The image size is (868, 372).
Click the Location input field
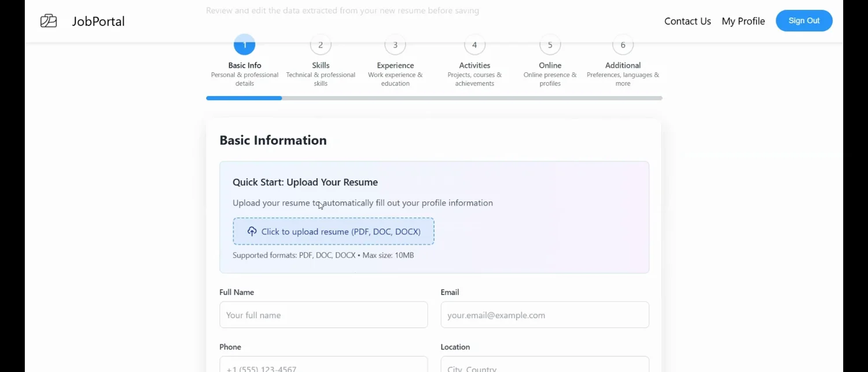[x=545, y=364]
